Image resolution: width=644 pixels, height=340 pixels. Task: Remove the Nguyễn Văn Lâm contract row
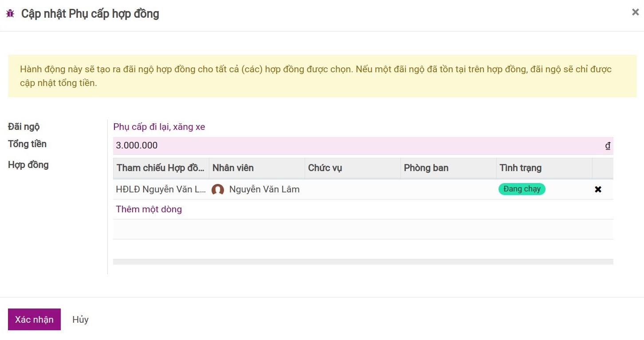[598, 189]
